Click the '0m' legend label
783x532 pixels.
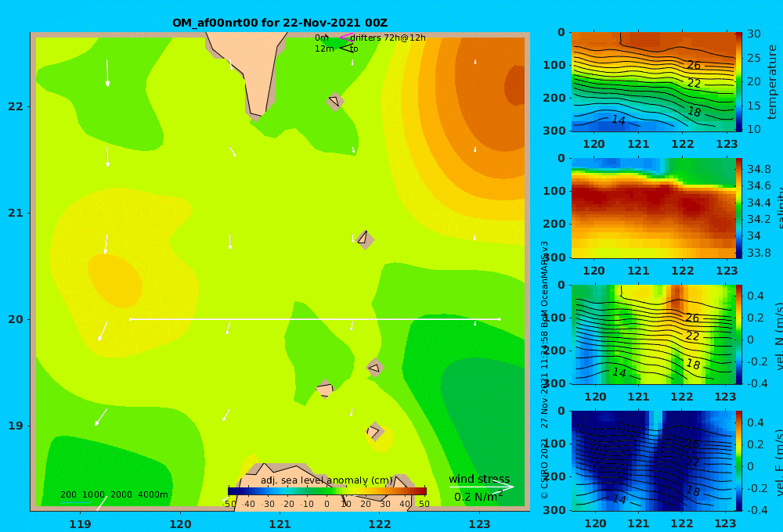322,38
